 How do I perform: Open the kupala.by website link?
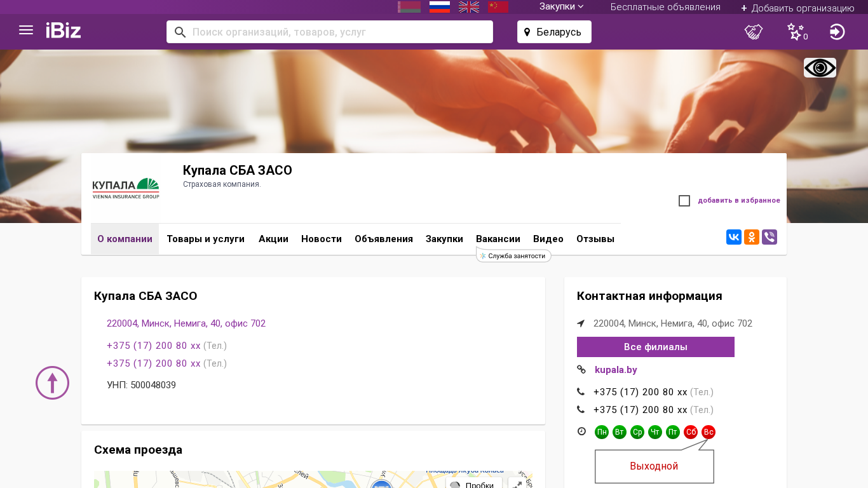tap(616, 370)
